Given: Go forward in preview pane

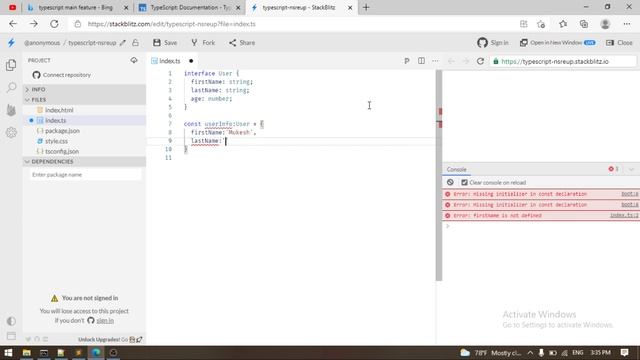Looking at the screenshot, I should click(x=465, y=61).
